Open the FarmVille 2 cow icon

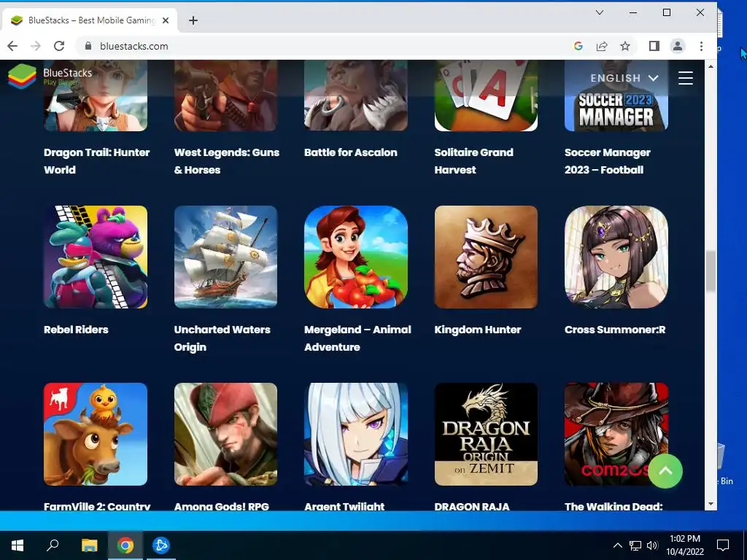96,435
